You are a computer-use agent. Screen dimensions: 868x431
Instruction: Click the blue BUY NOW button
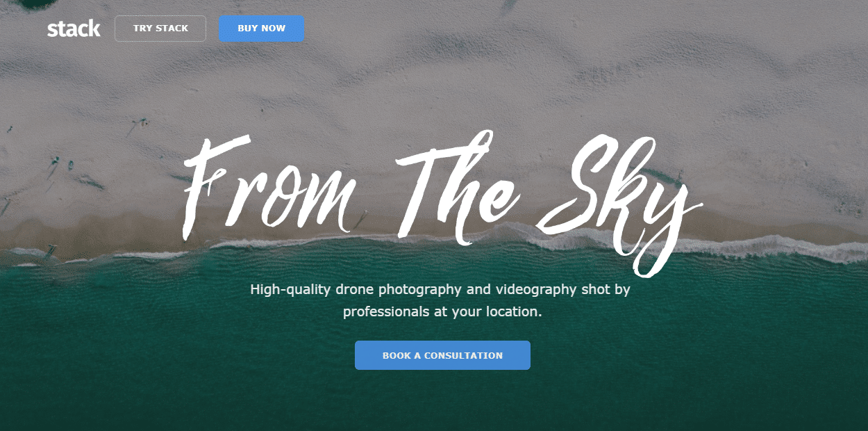[261, 29]
